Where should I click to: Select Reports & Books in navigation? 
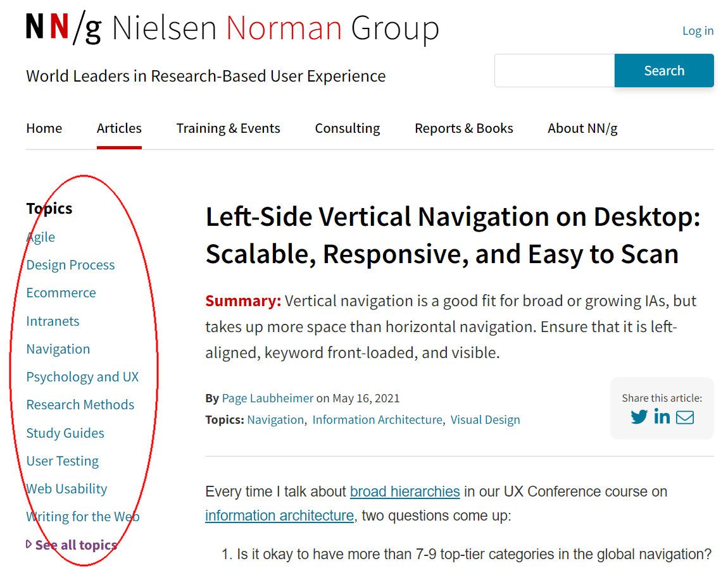pos(464,128)
